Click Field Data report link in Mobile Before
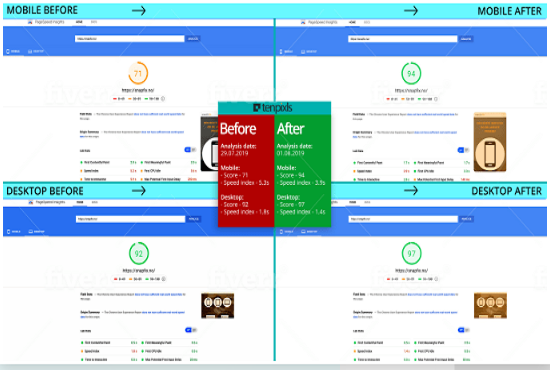550x370 pixels. point(157,114)
